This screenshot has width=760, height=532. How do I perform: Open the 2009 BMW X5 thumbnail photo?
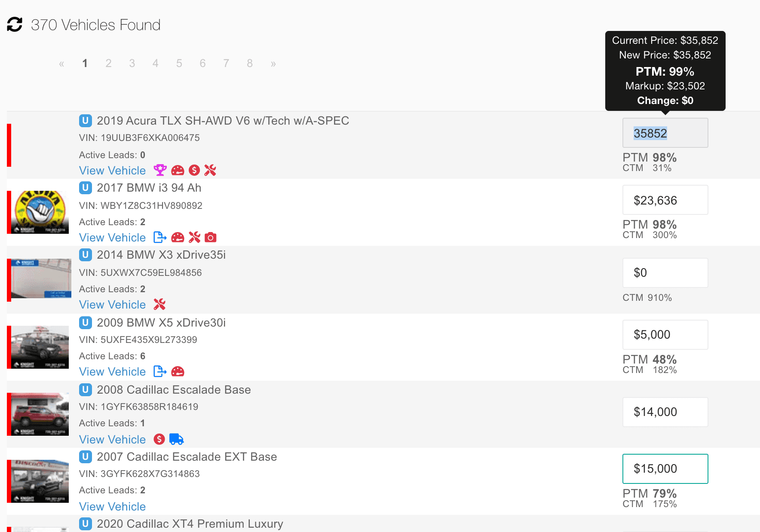[x=40, y=347]
